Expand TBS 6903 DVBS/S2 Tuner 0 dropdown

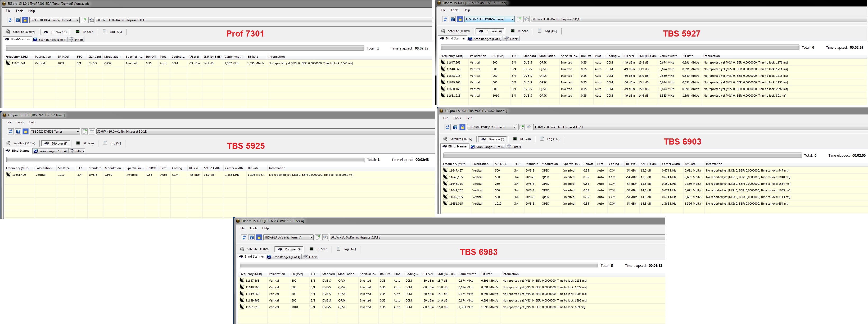click(492, 127)
